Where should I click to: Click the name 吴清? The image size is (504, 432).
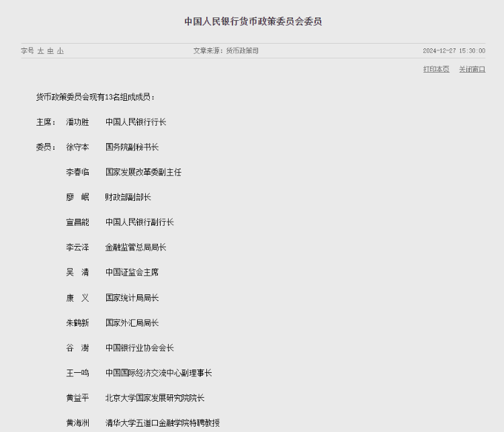click(x=77, y=273)
